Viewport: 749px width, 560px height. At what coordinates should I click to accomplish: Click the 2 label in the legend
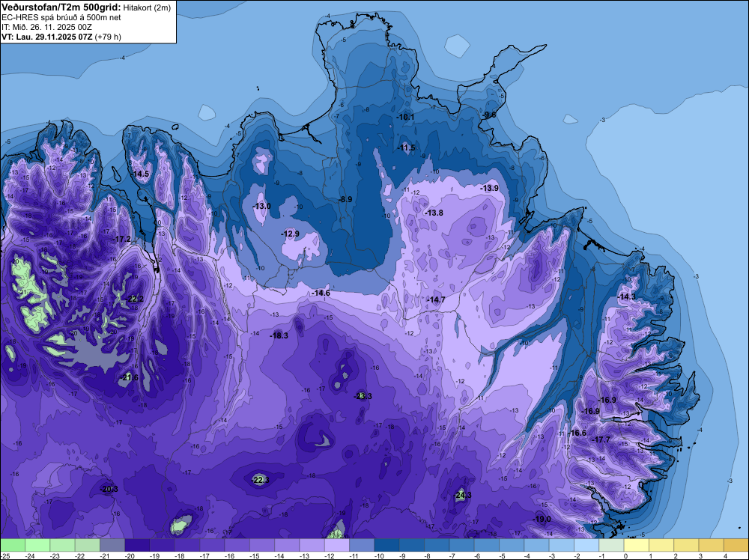[x=676, y=556]
